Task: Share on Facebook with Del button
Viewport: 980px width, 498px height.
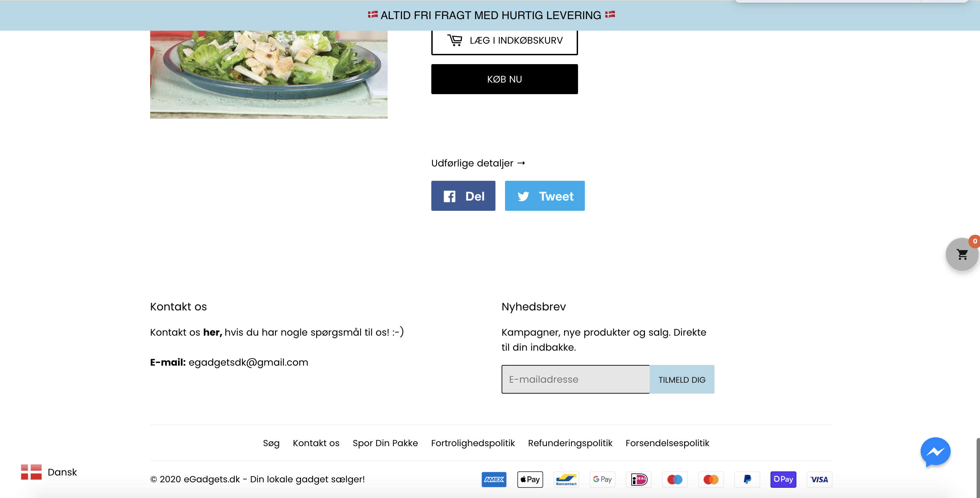Action: coord(463,196)
